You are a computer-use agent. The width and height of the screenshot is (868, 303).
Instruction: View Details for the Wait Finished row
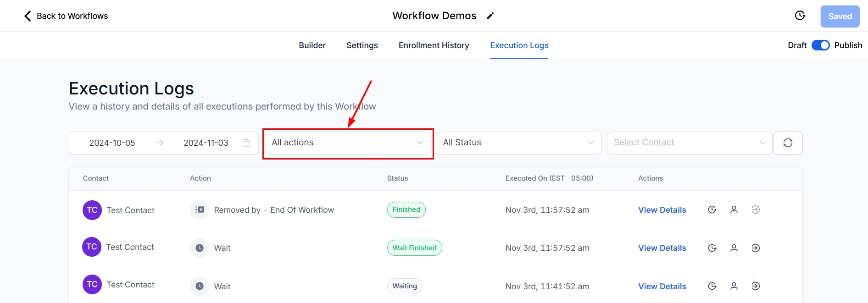[662, 248]
